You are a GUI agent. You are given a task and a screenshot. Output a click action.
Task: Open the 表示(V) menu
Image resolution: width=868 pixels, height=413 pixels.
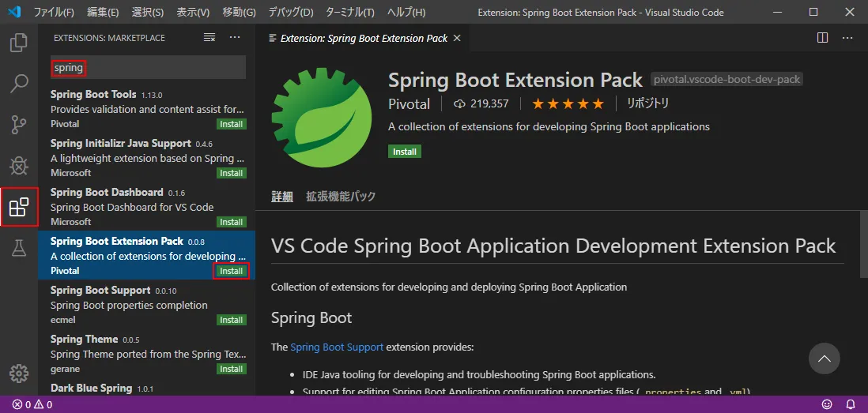(193, 12)
